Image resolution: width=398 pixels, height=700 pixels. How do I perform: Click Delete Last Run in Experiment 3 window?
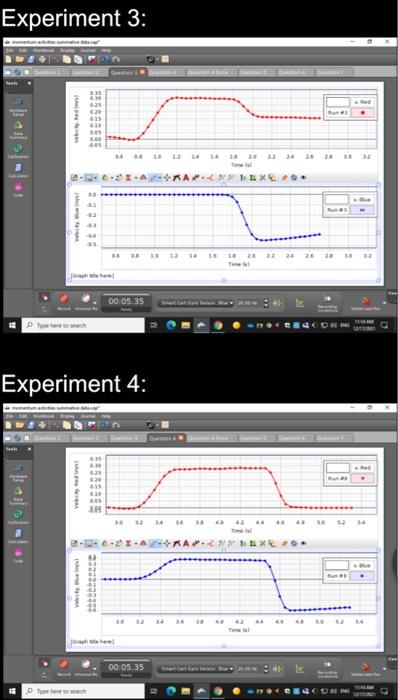pyautogui.click(x=366, y=303)
